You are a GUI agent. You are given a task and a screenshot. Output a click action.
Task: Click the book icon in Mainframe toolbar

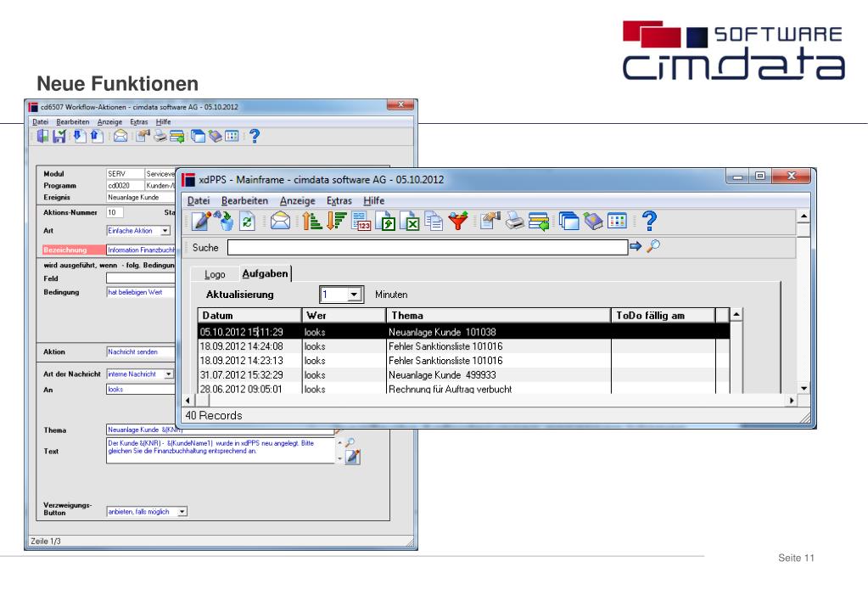tap(593, 221)
